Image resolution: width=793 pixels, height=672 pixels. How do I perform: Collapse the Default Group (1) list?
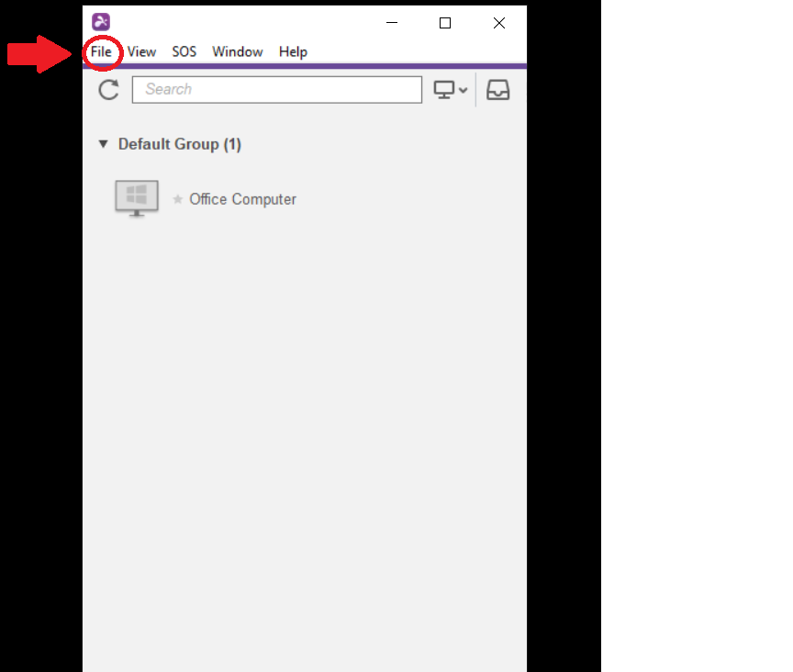coord(103,144)
